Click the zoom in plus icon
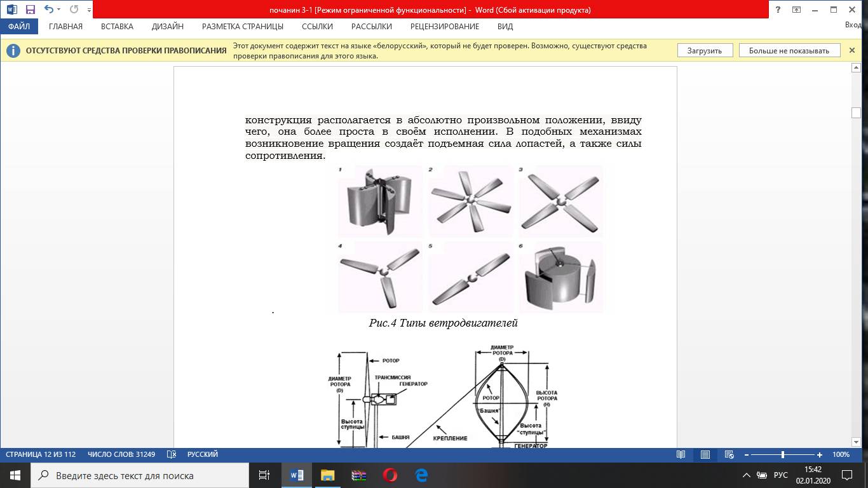Image resolution: width=868 pixels, height=488 pixels. [x=820, y=455]
